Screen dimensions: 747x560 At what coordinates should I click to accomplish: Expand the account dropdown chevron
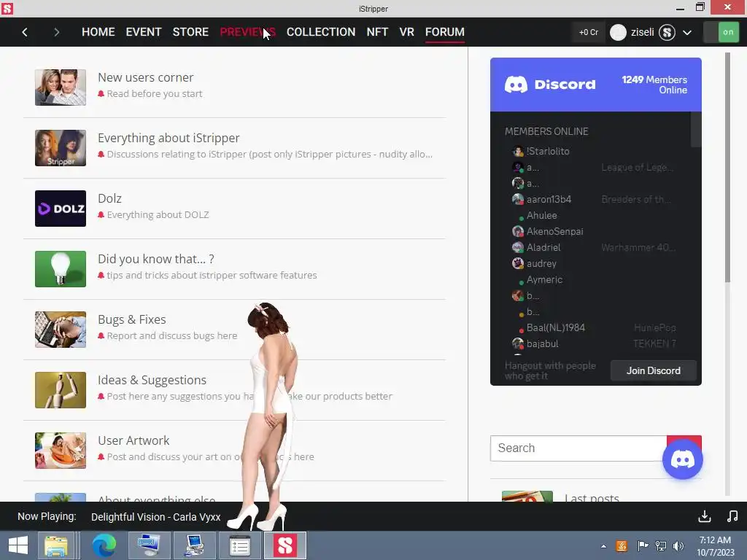pyautogui.click(x=687, y=33)
